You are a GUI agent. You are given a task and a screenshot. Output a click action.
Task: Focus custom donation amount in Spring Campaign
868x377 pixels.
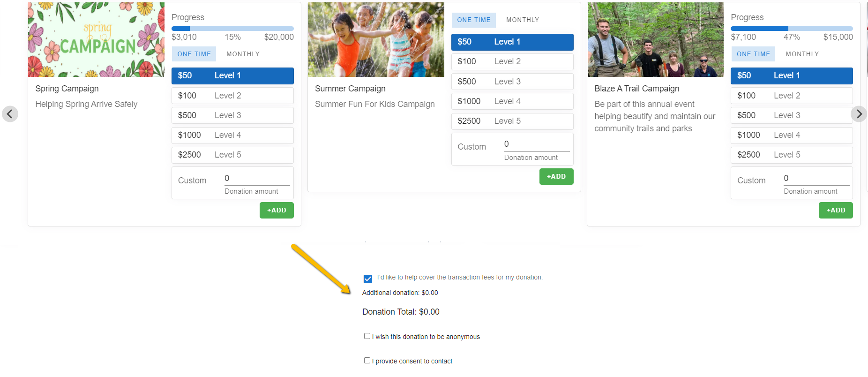click(x=257, y=178)
